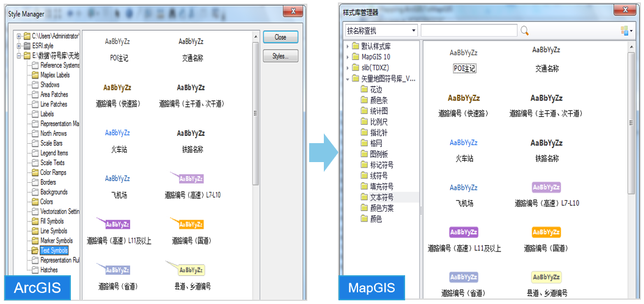Collapse the E:\数据\符号库 tree node
The width and height of the screenshot is (644, 304).
18,56
